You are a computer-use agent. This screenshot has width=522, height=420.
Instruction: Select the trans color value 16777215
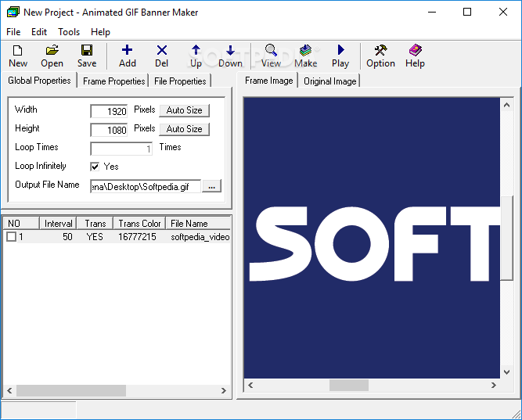click(137, 237)
